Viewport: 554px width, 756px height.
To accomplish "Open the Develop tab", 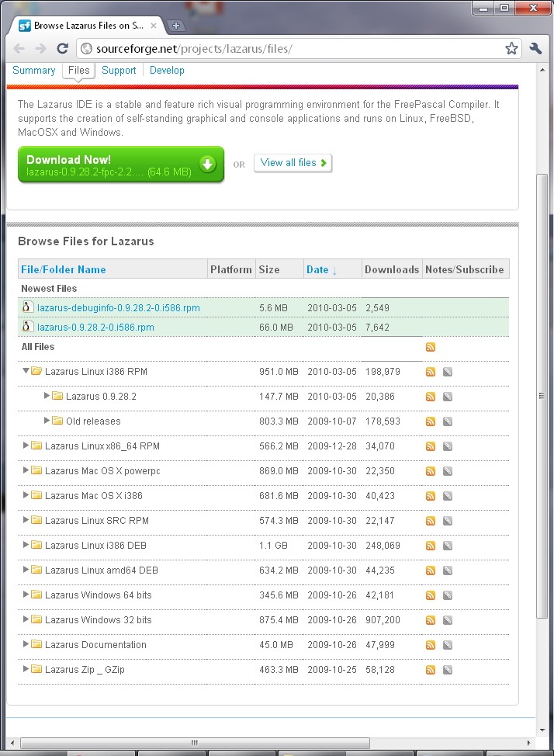I will 167,70.
